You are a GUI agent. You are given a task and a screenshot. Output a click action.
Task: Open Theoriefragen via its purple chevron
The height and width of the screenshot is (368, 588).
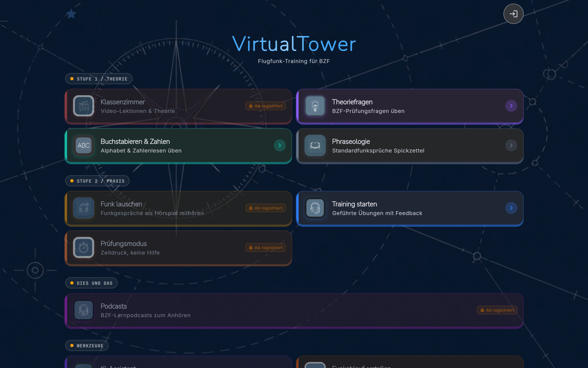tap(511, 106)
